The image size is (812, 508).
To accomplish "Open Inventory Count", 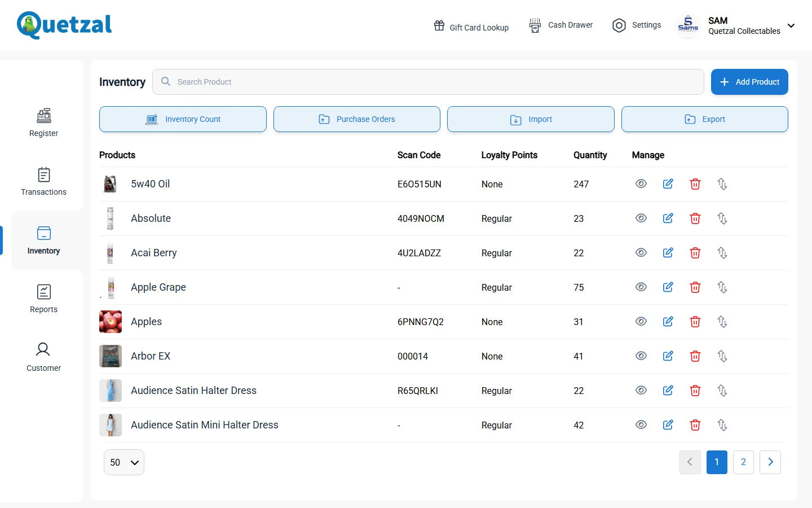I will (183, 119).
